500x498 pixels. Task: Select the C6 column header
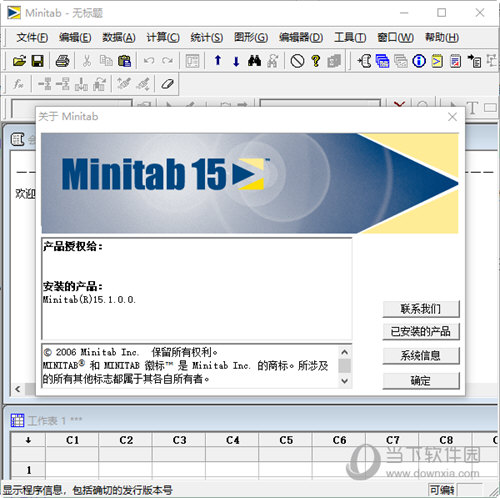pyautogui.click(x=339, y=440)
